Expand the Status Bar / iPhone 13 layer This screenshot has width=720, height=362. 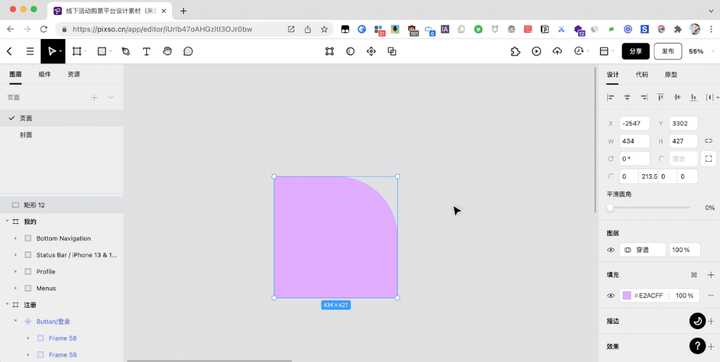(15, 255)
